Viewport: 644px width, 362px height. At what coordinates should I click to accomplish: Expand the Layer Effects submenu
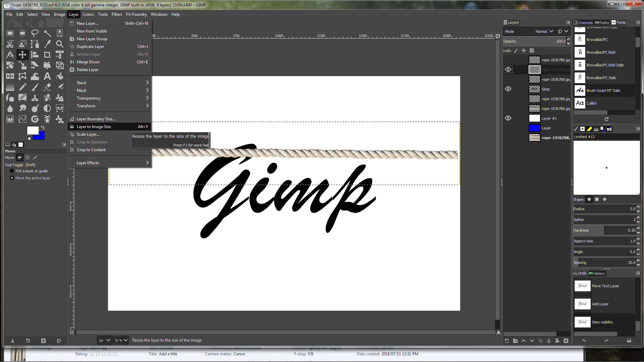click(110, 163)
